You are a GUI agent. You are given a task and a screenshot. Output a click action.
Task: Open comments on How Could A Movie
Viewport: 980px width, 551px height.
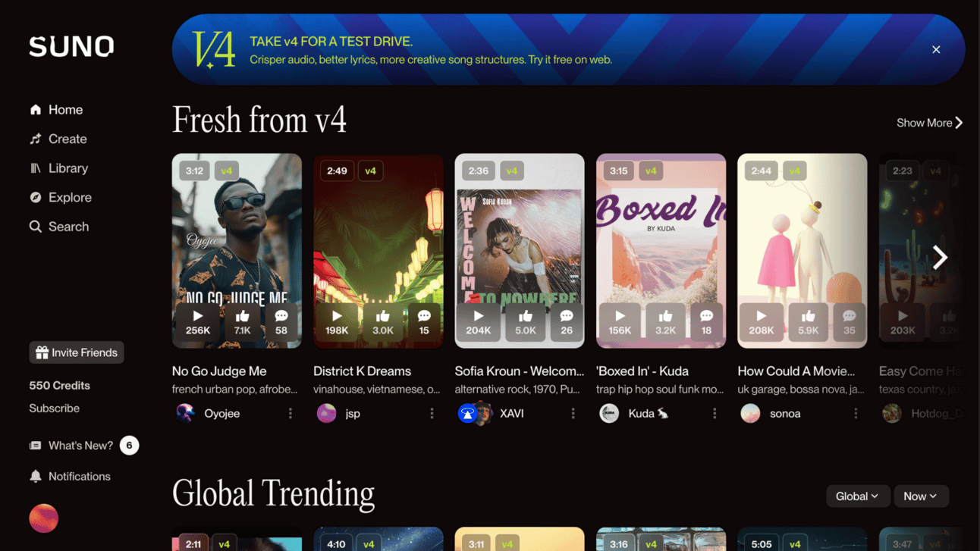coord(850,321)
